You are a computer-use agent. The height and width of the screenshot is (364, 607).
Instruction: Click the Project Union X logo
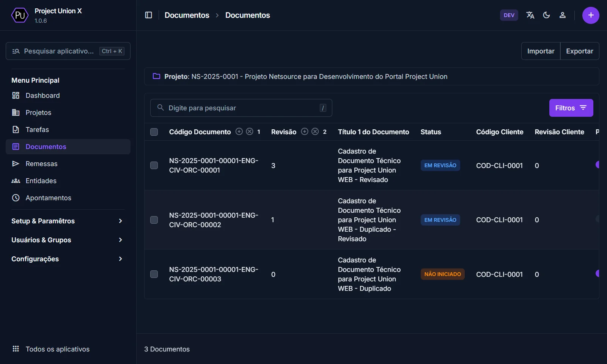20,15
